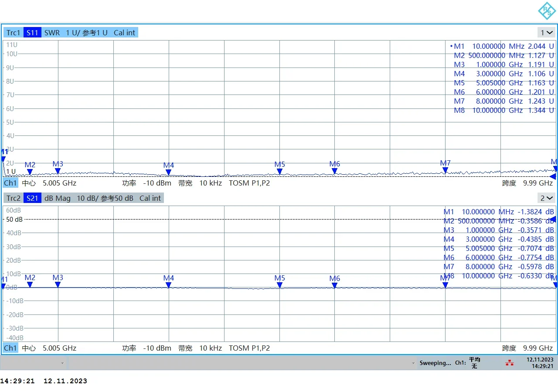
Task: Click the dB Mag format label
Action: click(57, 198)
